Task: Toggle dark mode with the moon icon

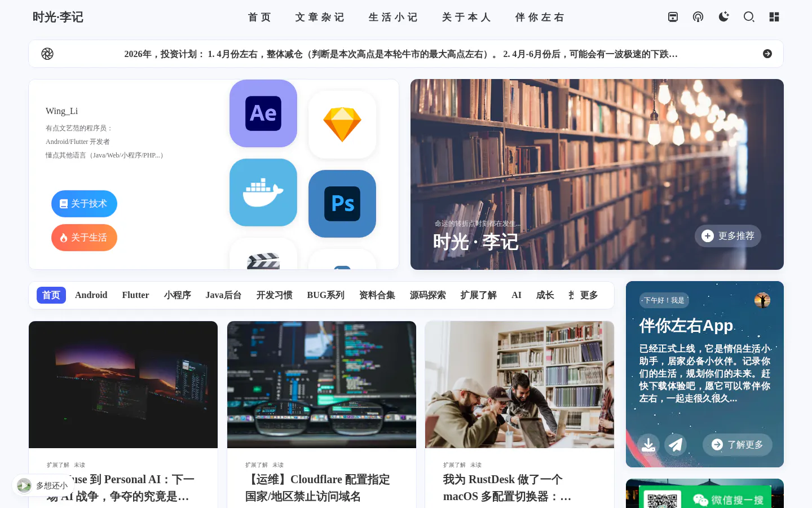Action: pos(723,17)
